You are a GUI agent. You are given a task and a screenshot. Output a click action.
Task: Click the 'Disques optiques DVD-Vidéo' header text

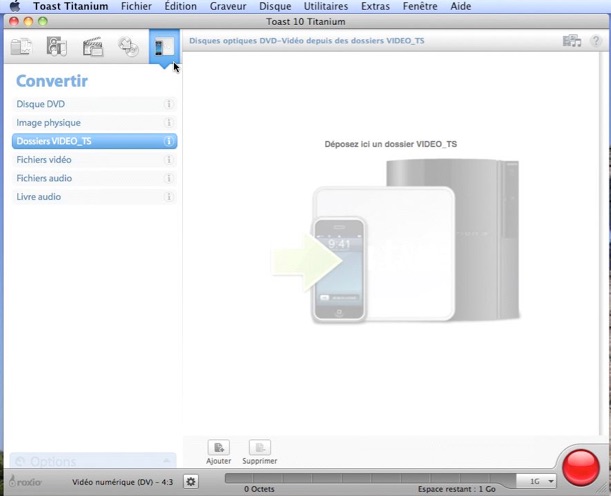(x=307, y=41)
